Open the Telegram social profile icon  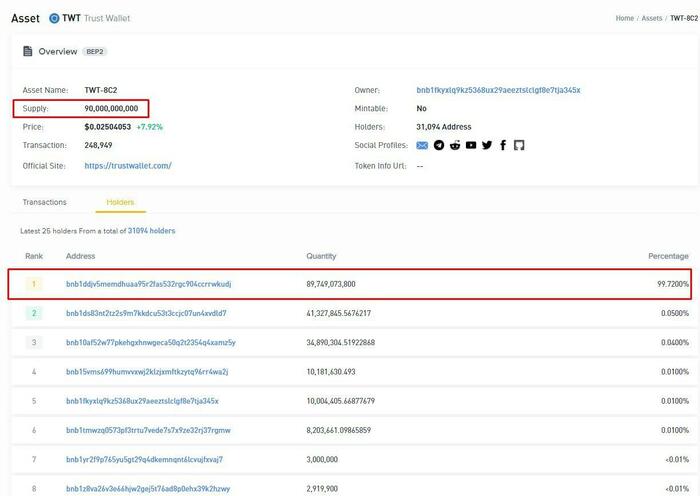(439, 145)
